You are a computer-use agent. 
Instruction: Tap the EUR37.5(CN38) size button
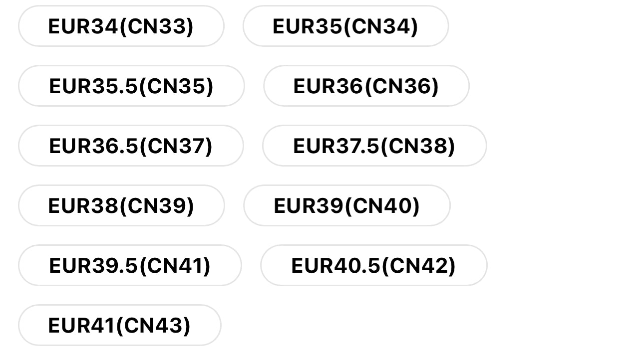click(x=374, y=146)
